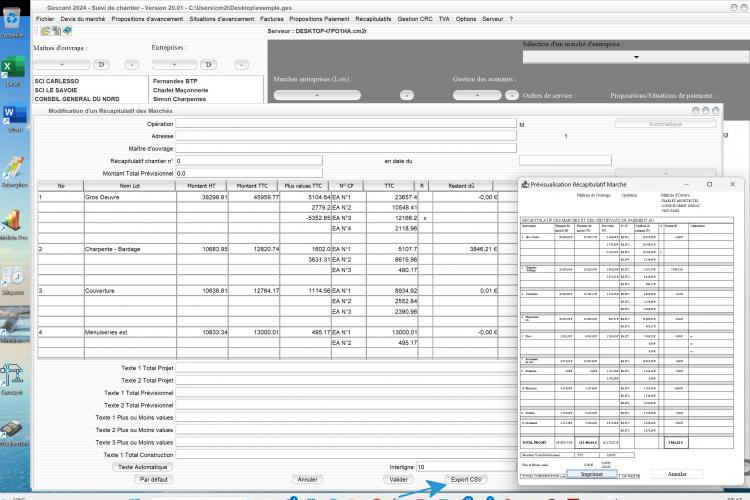
Task: Open the Propositions d'avancement menu
Action: click(x=147, y=19)
